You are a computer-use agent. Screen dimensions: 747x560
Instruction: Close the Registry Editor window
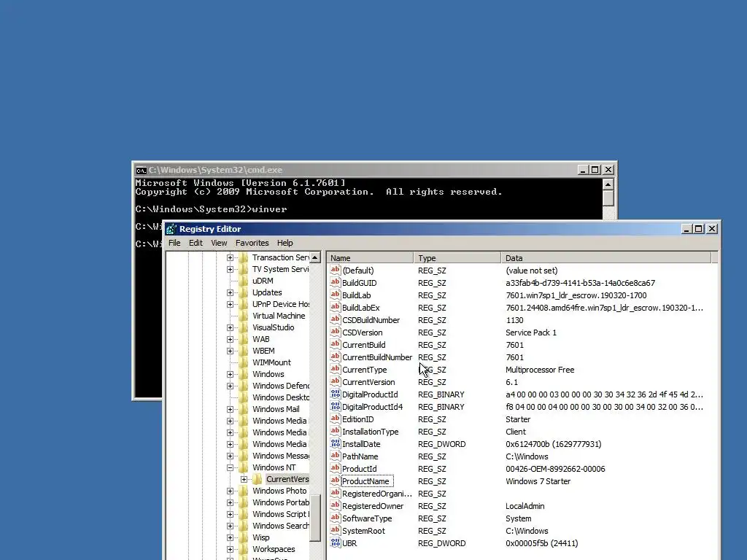tap(712, 229)
